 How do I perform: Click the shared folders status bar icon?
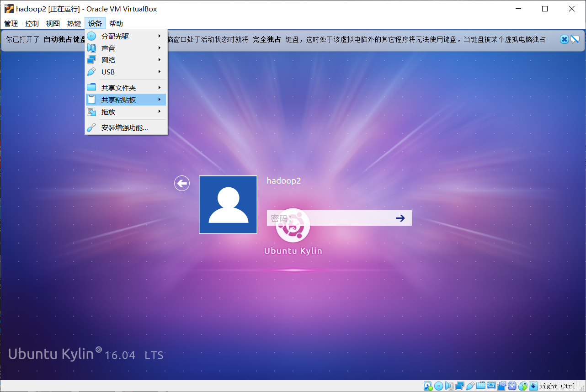click(481, 386)
